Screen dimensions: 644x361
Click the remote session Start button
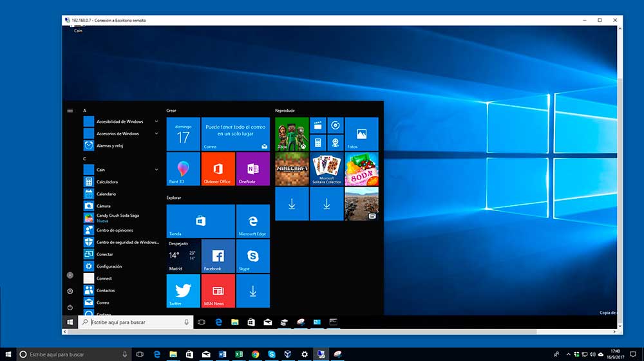(70, 322)
